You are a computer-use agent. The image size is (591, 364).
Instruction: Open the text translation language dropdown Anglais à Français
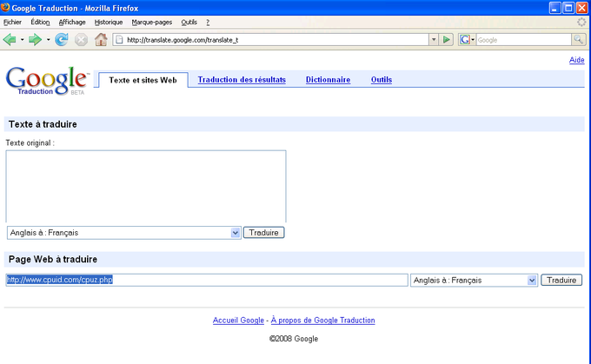(x=124, y=233)
